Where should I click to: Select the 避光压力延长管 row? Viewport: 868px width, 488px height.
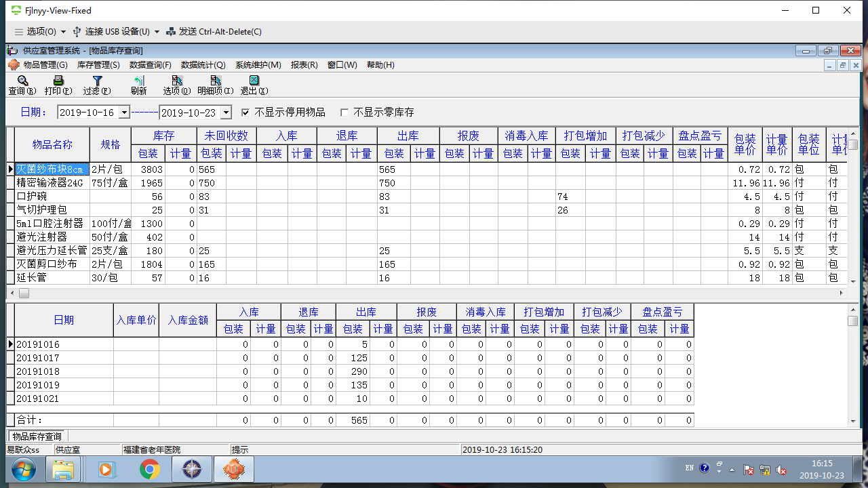(427, 251)
